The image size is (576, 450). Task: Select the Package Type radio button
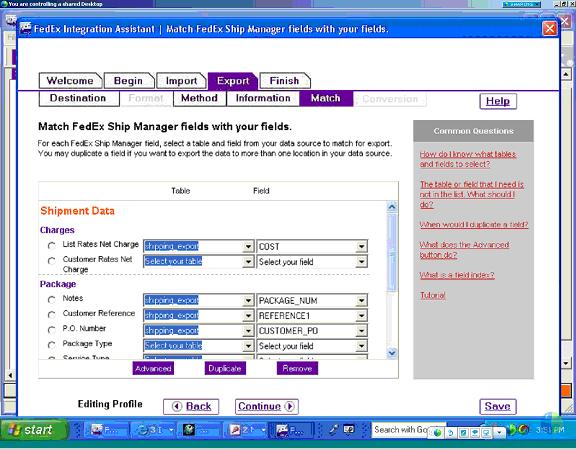(x=51, y=345)
